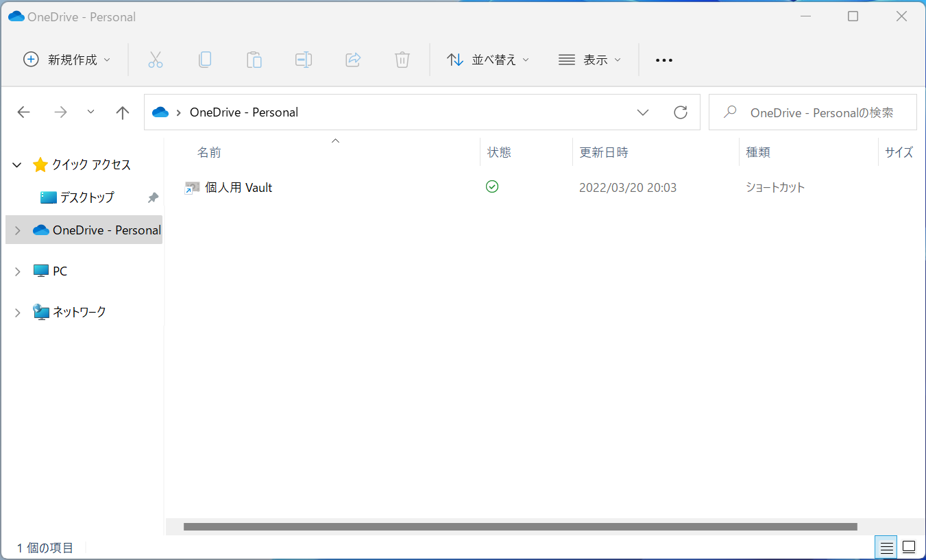This screenshot has width=926, height=560.
Task: Go back with the left arrow
Action: tap(24, 112)
